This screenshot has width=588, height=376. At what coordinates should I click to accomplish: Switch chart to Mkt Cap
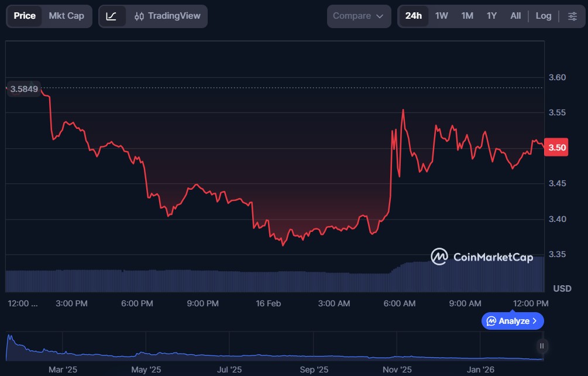click(66, 16)
